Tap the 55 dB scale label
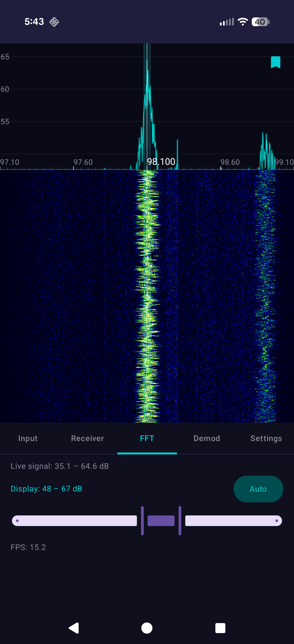The height and width of the screenshot is (644, 294). coord(5,121)
